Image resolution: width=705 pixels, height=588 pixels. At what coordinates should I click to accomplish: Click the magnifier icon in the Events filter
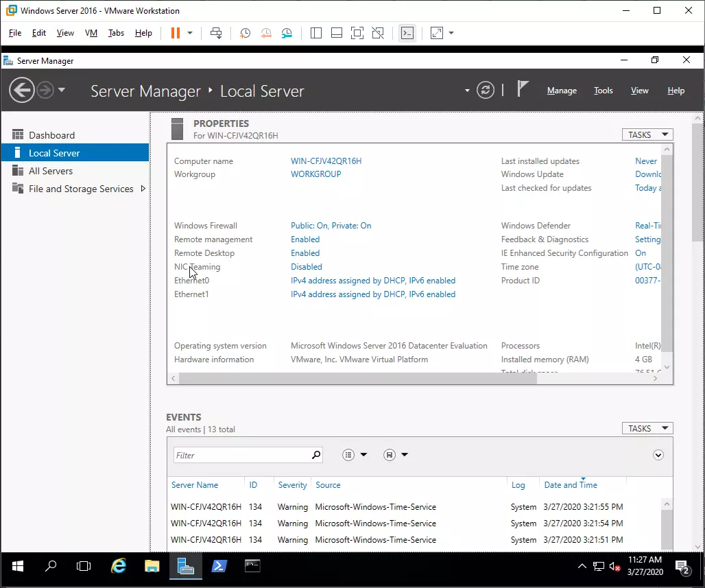point(316,455)
